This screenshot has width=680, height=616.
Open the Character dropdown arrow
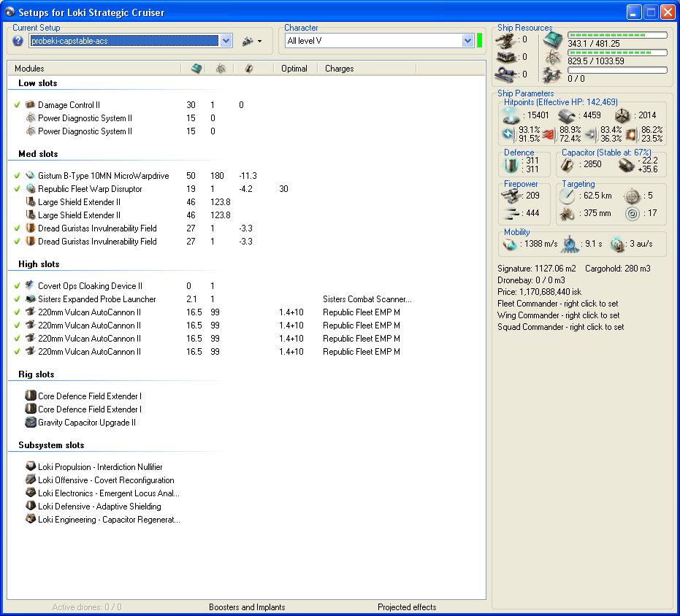tap(467, 41)
